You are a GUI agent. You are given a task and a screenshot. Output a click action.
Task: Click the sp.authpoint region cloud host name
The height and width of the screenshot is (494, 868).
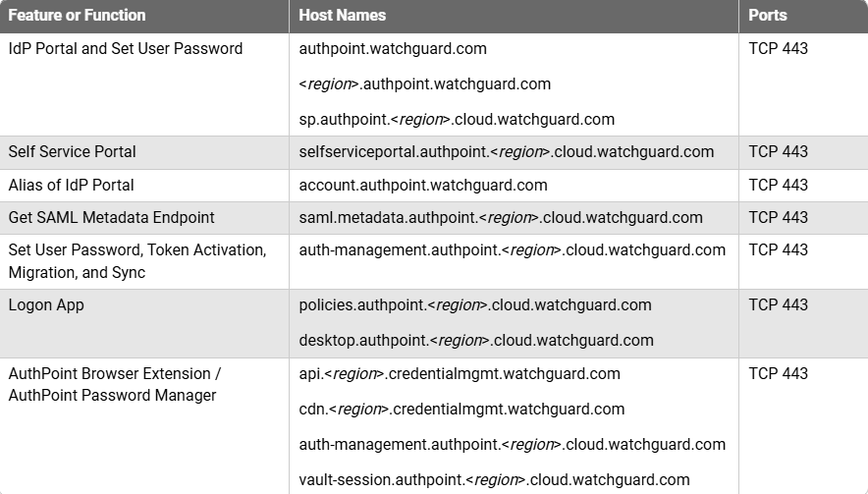(457, 119)
